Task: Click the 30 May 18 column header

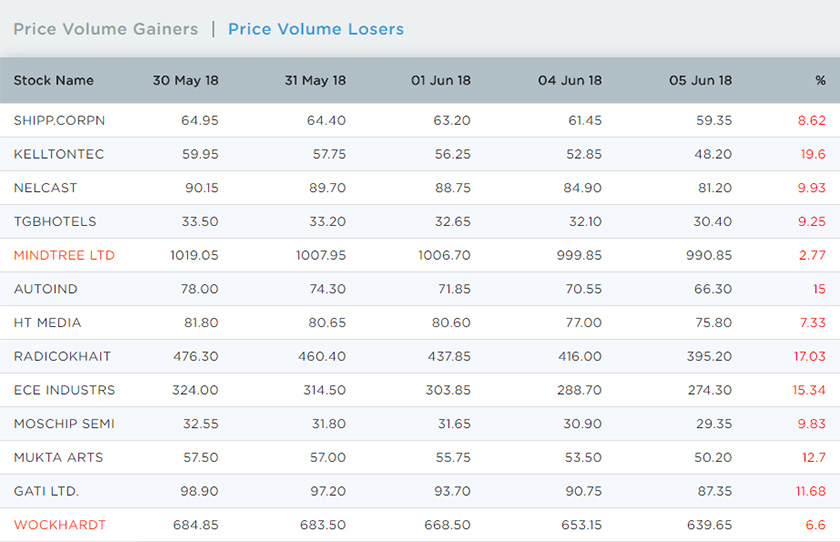Action: (x=185, y=80)
